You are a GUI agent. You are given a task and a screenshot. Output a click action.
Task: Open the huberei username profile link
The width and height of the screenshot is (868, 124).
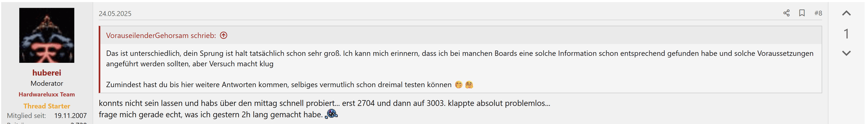47,73
